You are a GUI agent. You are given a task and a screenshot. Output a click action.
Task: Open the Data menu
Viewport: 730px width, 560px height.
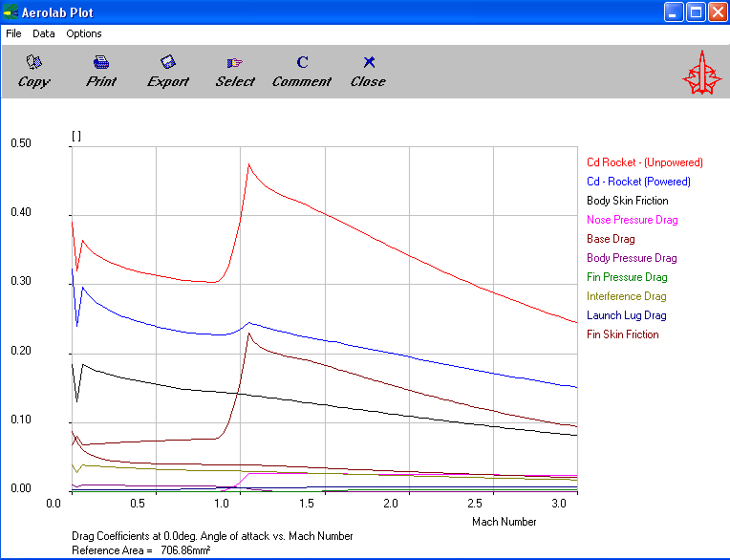tap(44, 33)
